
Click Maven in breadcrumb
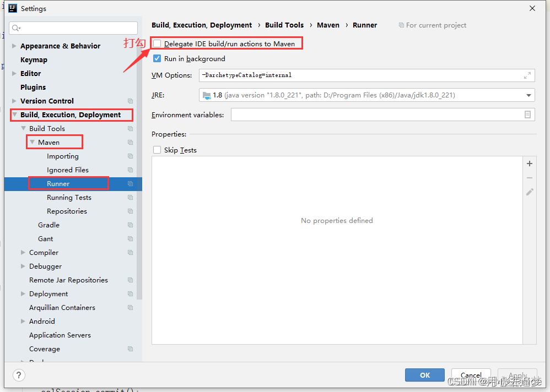click(328, 25)
